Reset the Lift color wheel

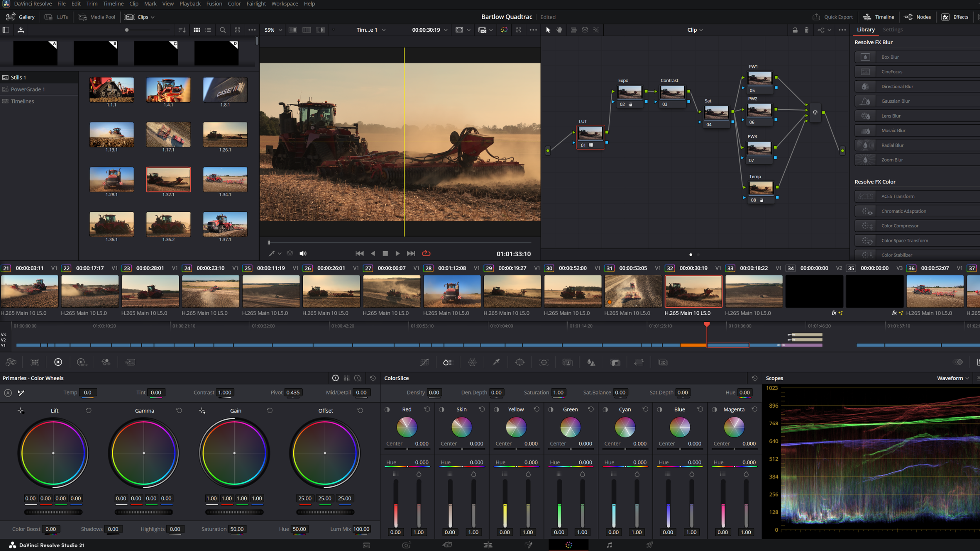click(89, 411)
